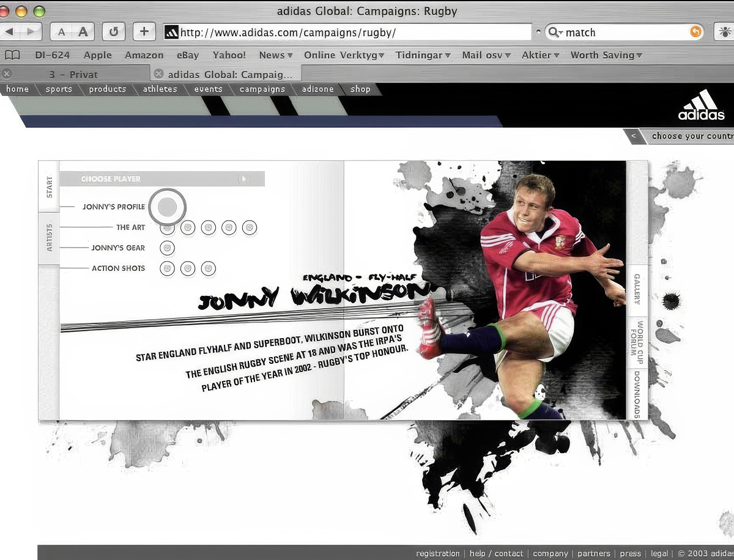
Task: Open the sports menu item
Action: click(x=59, y=89)
